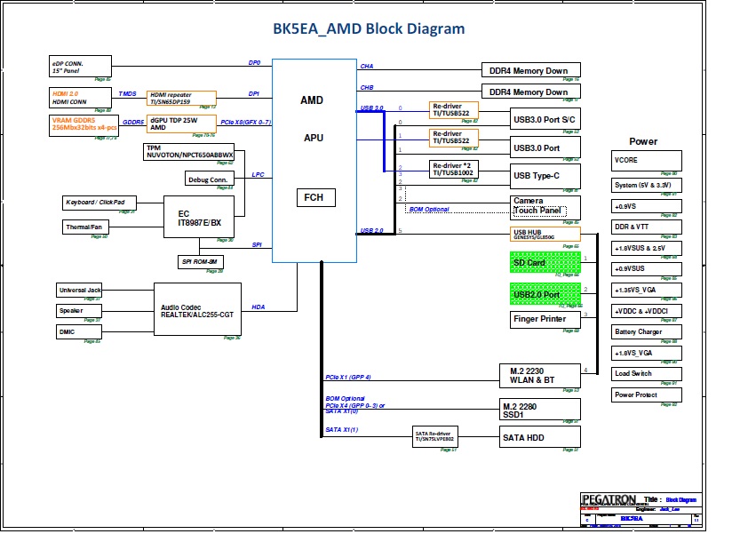The image size is (756, 534).
Task: Click the PCIe X8(GFX 0~7) label
Action: click(246, 122)
